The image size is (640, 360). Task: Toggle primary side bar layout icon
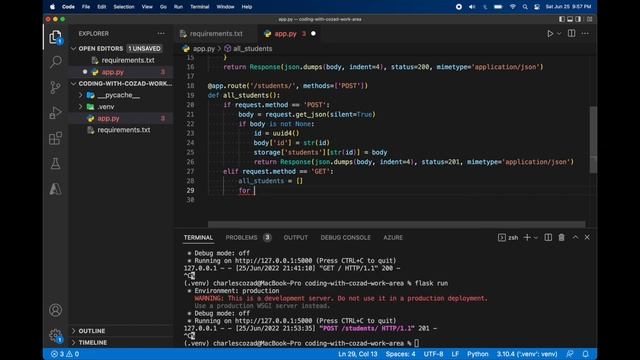(562, 19)
